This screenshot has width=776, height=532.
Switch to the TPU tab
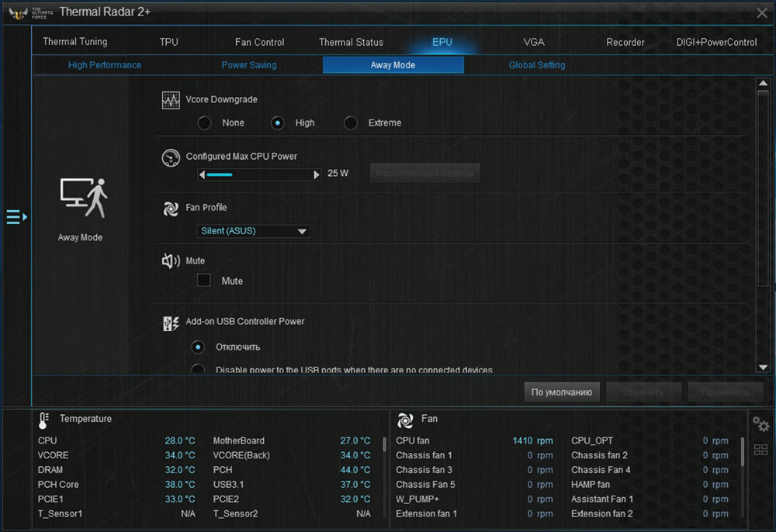(x=168, y=42)
